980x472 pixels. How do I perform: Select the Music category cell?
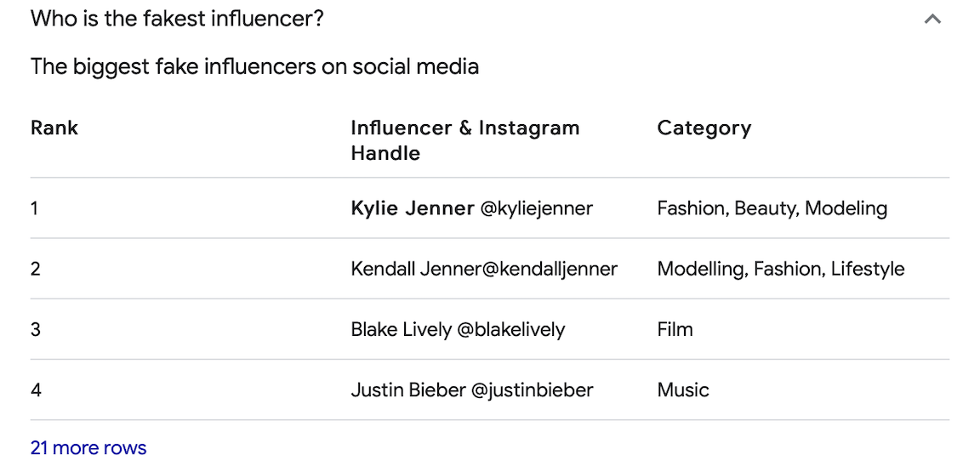coord(682,390)
